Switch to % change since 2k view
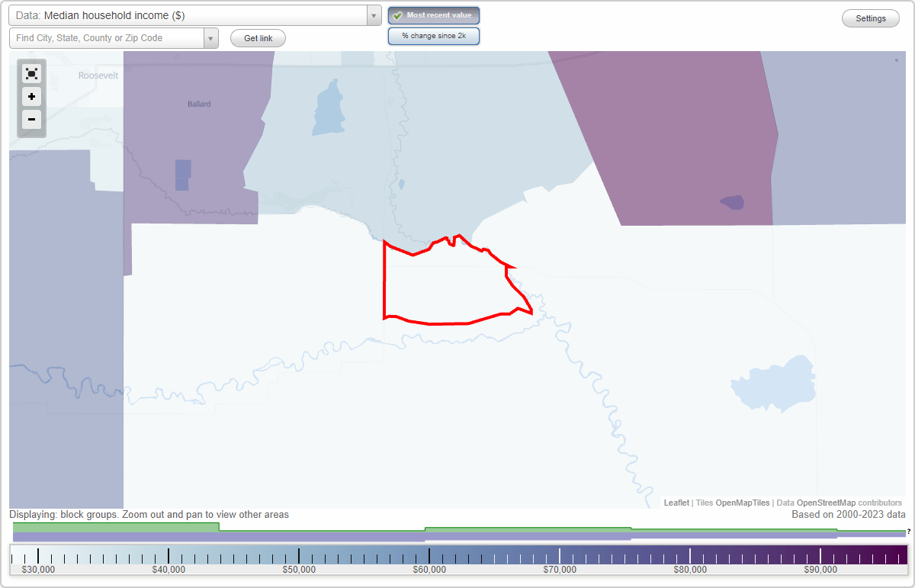 (x=434, y=35)
